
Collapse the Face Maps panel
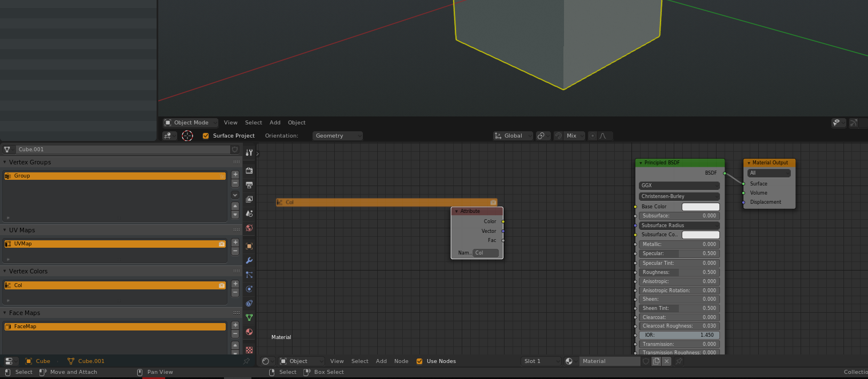coord(5,313)
